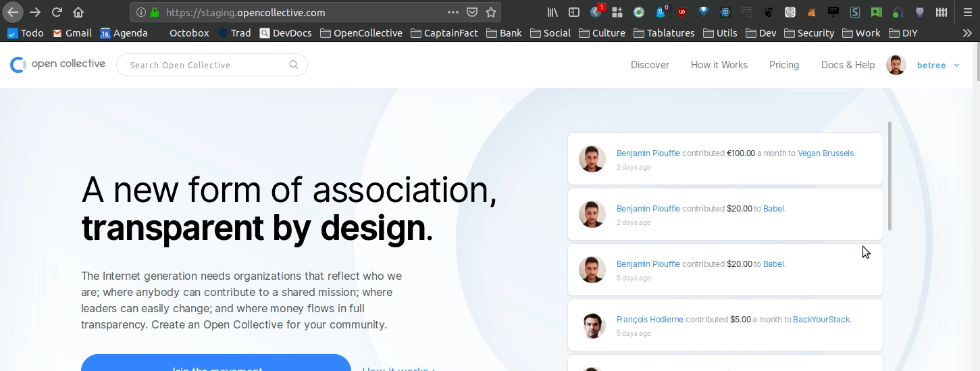Toggle the browser sidebar icon
This screenshot has width=980, height=371.
574,12
